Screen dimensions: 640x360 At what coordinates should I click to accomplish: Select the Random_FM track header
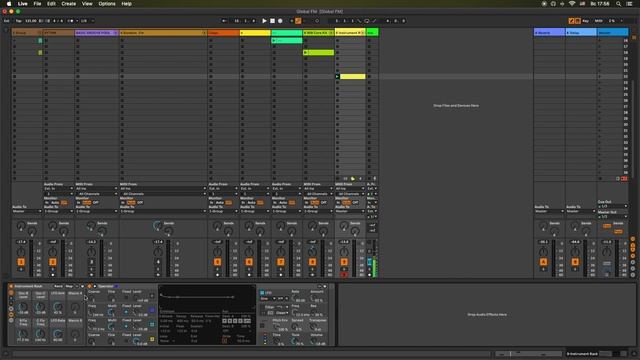pyautogui.click(x=162, y=33)
